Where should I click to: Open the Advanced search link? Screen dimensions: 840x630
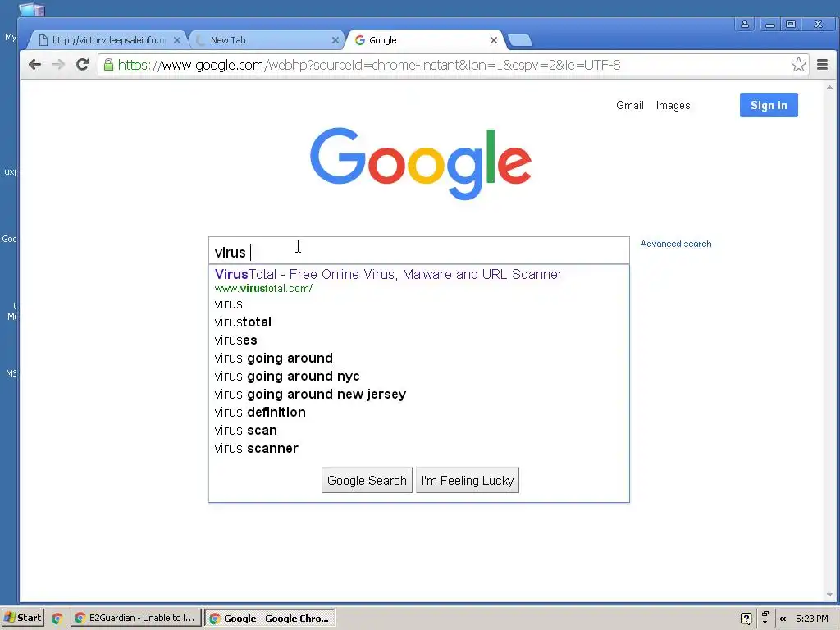pyautogui.click(x=676, y=244)
